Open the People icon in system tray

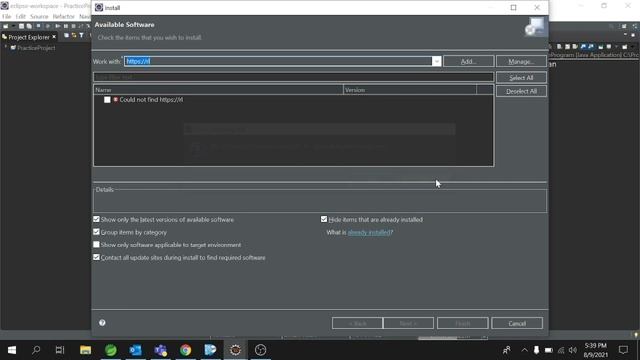click(507, 350)
